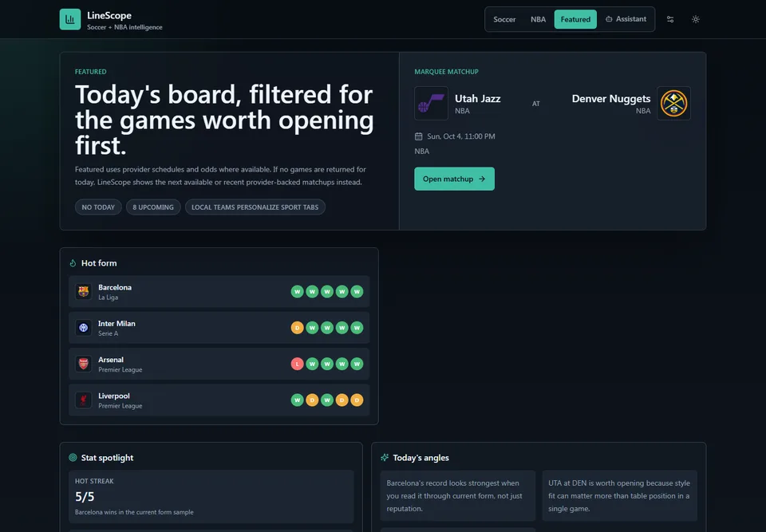Open the Assistant tab
Viewport: 766px width, 532px height.
pyautogui.click(x=626, y=19)
